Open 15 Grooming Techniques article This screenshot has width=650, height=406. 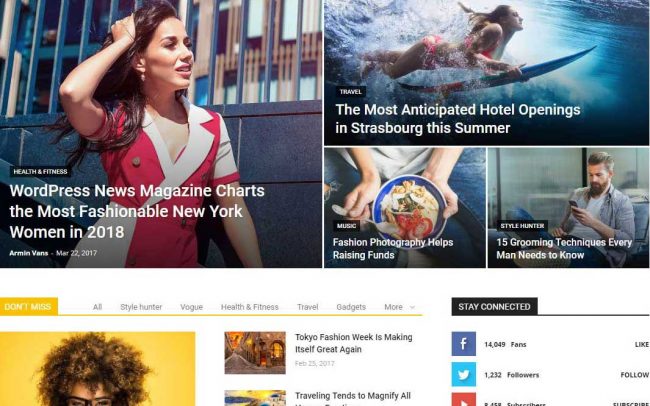coord(564,248)
